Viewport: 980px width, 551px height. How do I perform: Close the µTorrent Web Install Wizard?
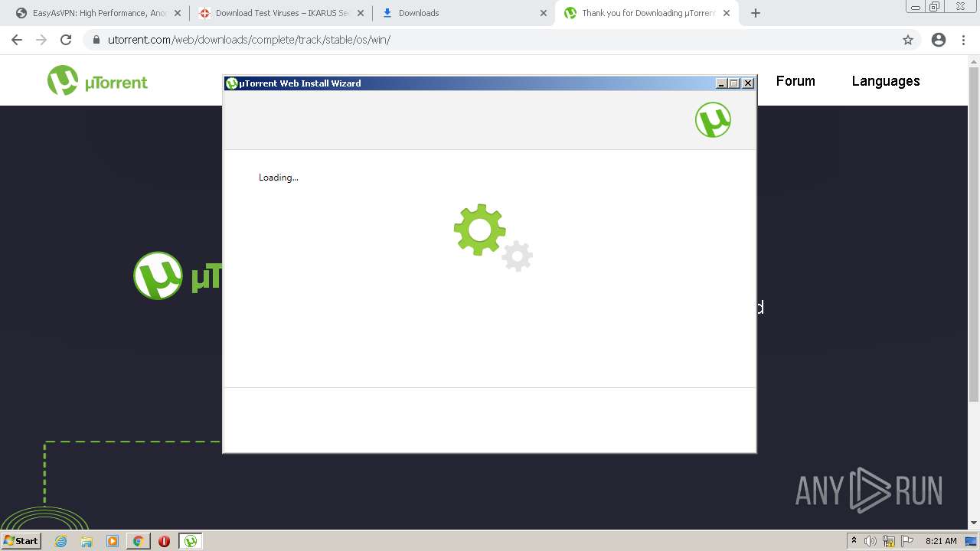coord(748,83)
